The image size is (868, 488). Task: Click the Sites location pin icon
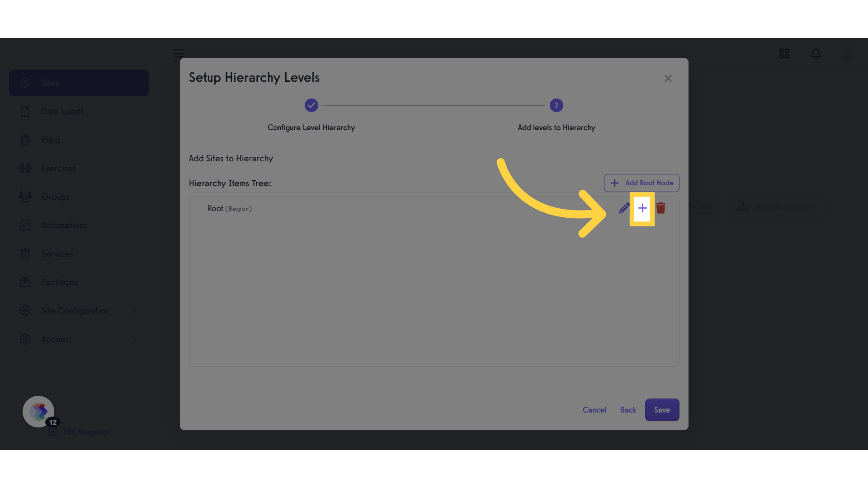25,83
